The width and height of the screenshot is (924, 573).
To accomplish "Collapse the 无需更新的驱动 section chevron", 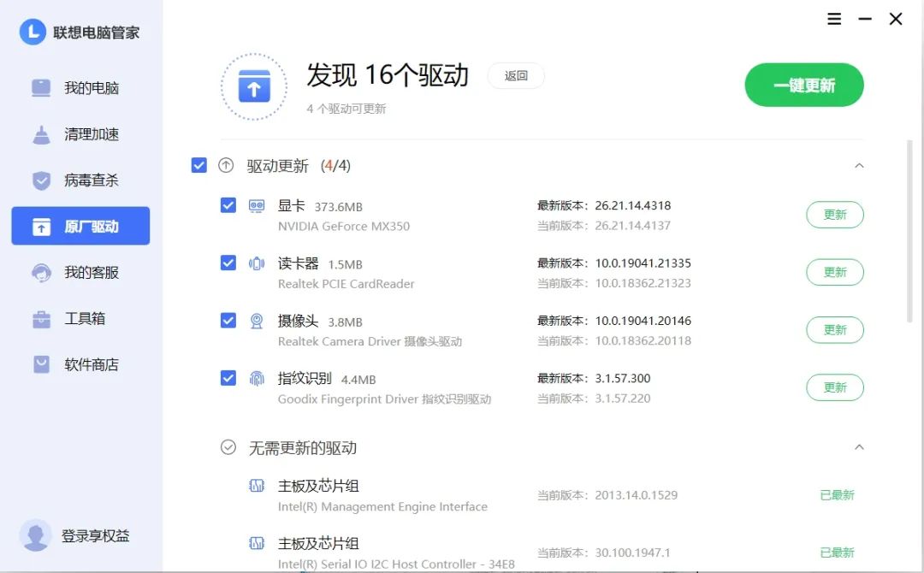I will pyautogui.click(x=859, y=447).
